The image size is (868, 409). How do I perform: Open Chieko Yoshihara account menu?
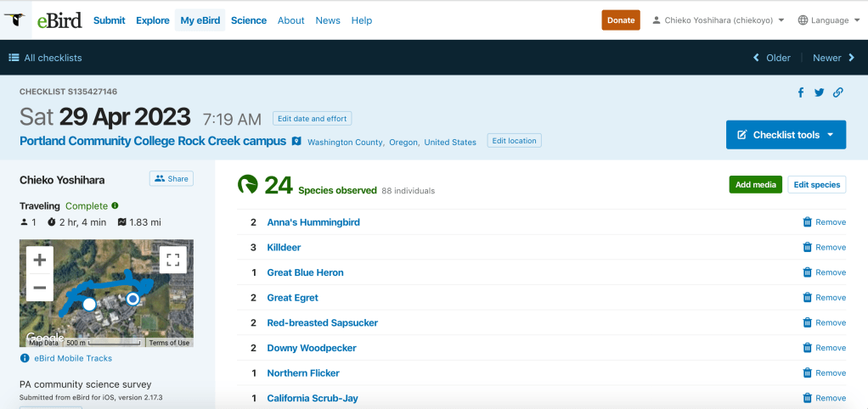click(718, 20)
